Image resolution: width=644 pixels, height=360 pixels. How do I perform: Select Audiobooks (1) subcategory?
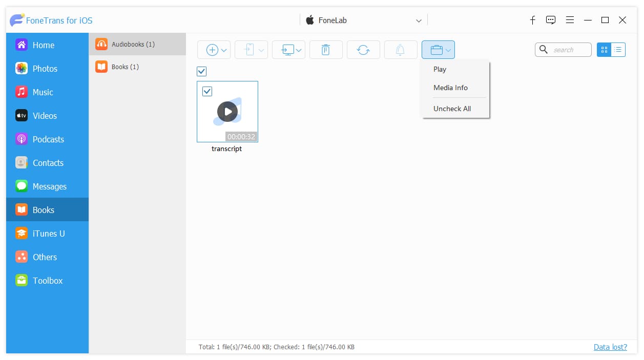[x=137, y=44]
